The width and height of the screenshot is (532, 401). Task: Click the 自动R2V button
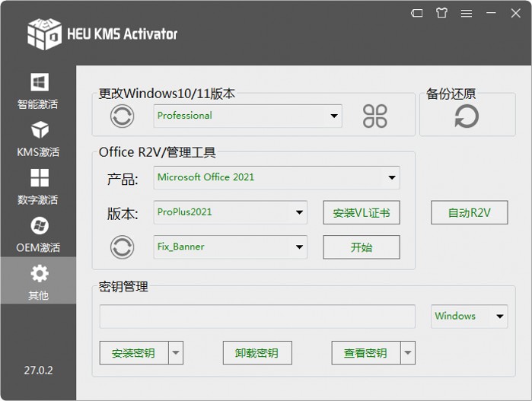point(470,212)
